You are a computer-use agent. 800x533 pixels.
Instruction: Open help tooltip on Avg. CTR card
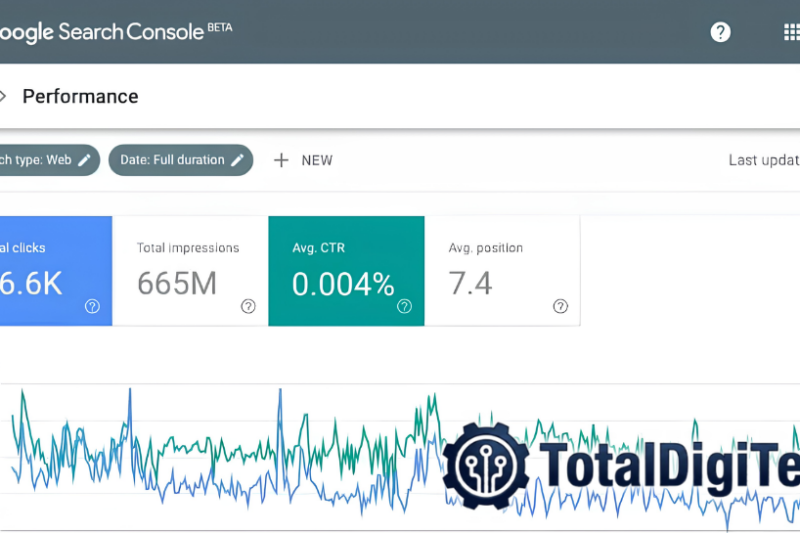405,306
